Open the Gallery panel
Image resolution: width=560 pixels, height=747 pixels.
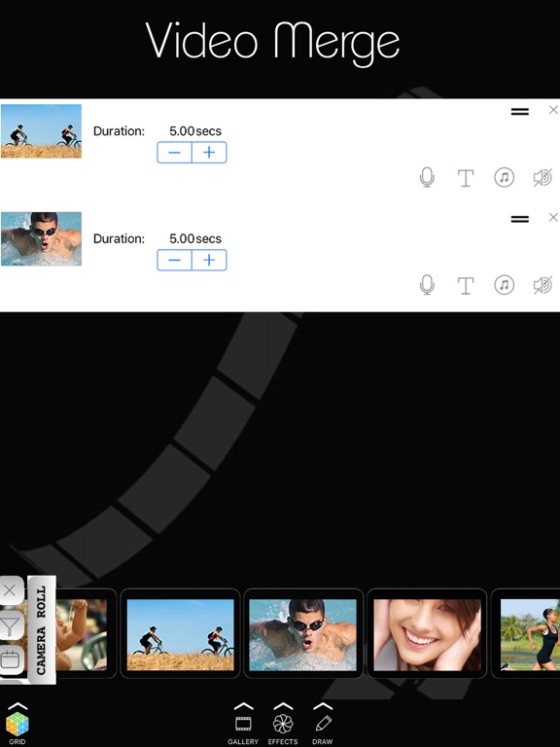(x=243, y=729)
